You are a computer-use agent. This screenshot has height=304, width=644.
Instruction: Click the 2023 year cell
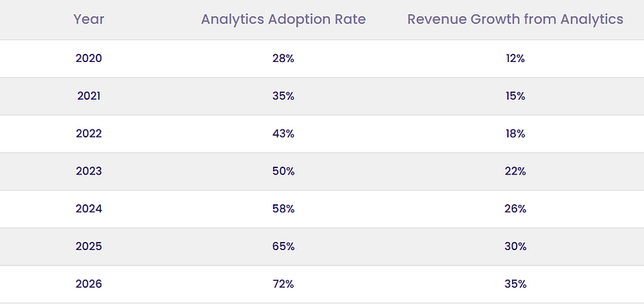pyautogui.click(x=89, y=171)
